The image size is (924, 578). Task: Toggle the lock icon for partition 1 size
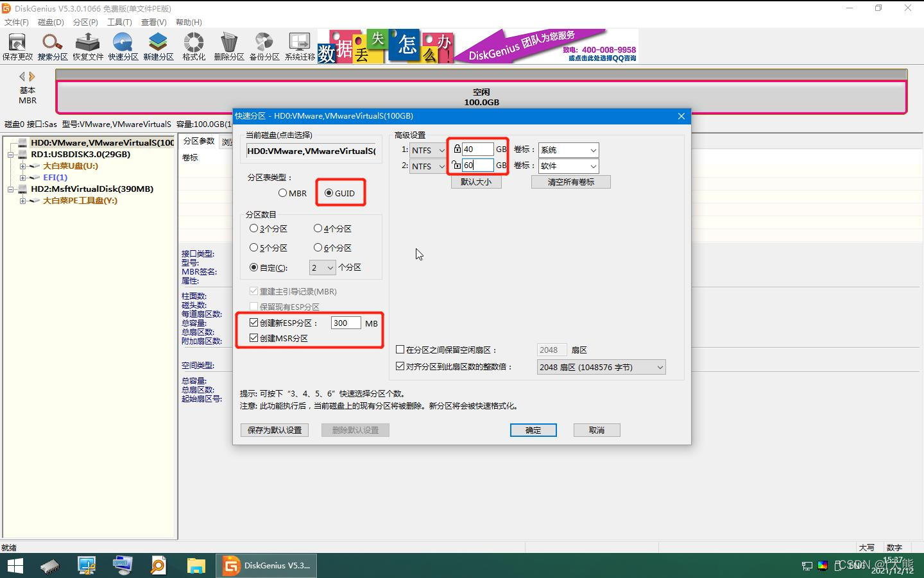457,149
